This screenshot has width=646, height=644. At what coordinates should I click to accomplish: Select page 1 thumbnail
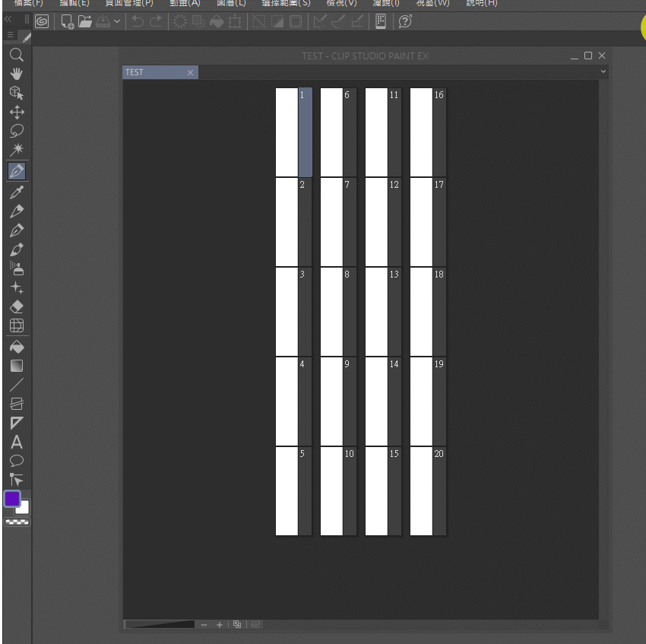[294, 132]
